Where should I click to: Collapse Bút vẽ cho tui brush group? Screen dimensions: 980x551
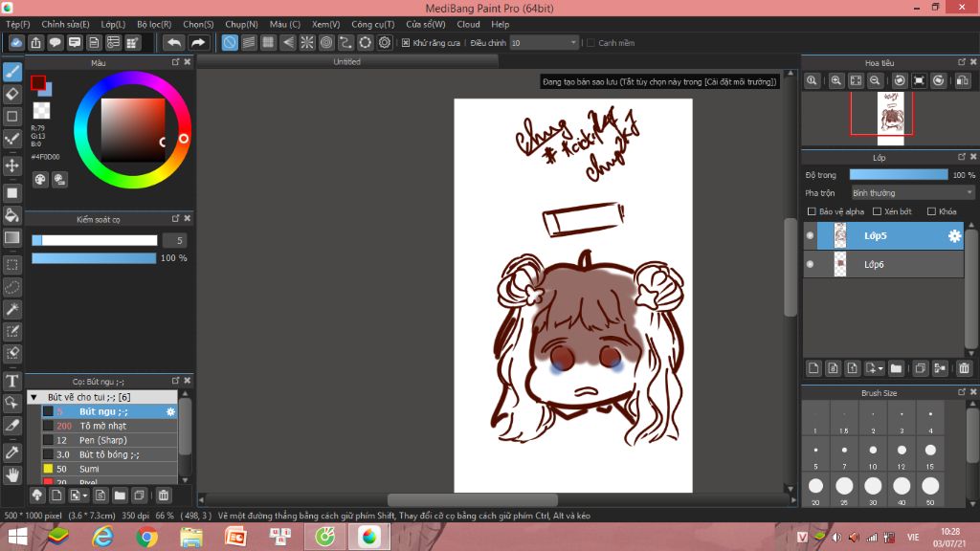pyautogui.click(x=34, y=397)
